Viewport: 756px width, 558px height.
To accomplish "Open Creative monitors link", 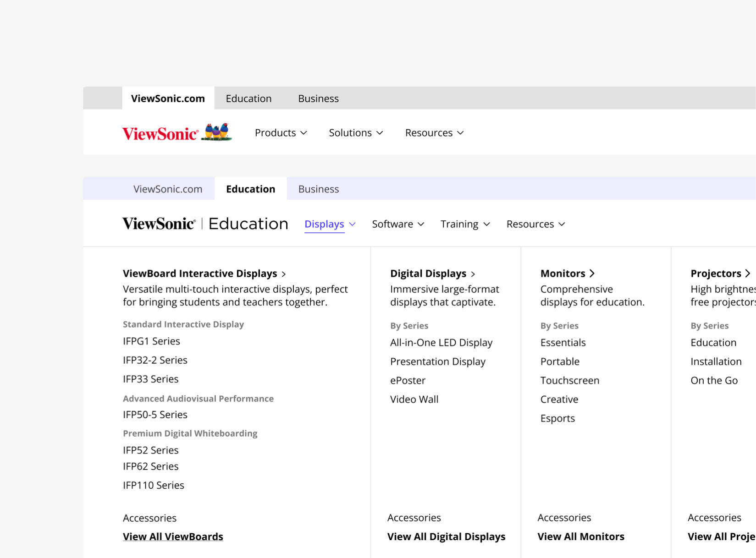I will coord(559,399).
